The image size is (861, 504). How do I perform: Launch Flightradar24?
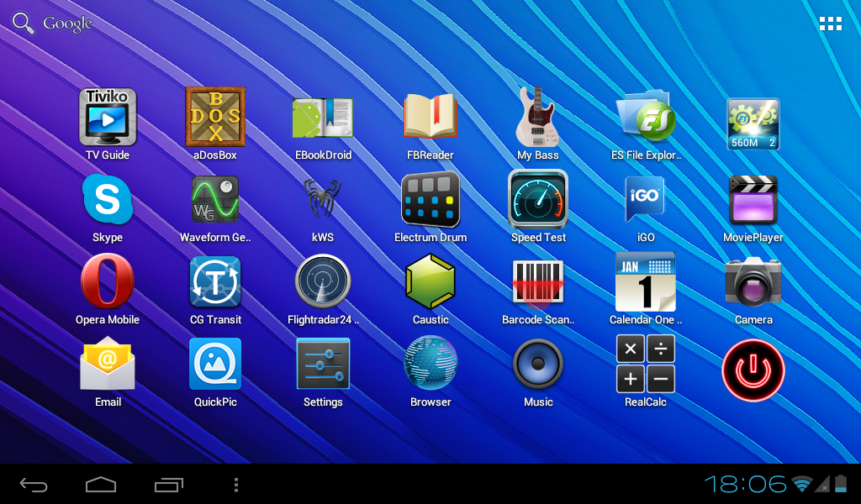click(x=323, y=281)
